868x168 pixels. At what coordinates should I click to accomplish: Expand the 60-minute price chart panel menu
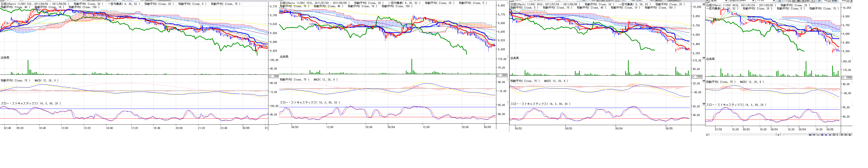coord(704,4)
